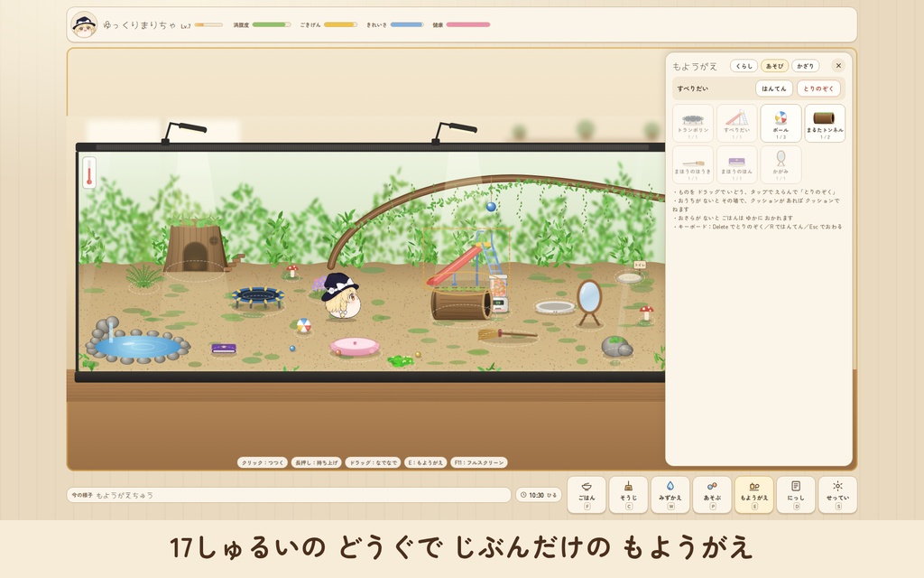
Task: Select the gray food dish
Action: coord(555,307)
